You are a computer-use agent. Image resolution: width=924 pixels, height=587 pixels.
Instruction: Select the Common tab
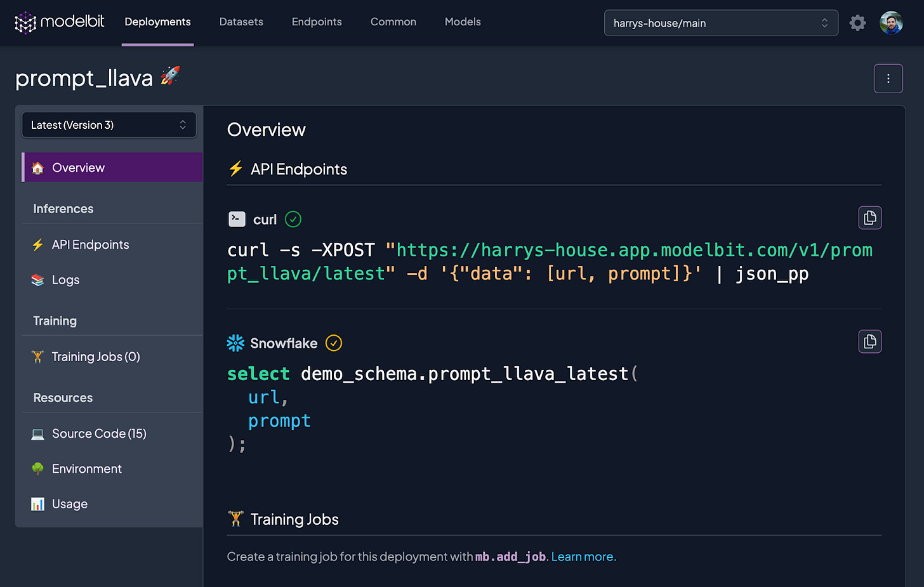(393, 22)
